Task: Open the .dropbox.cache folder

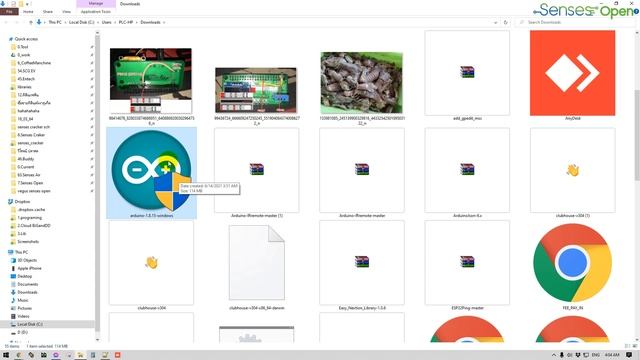Action: pos(31,210)
